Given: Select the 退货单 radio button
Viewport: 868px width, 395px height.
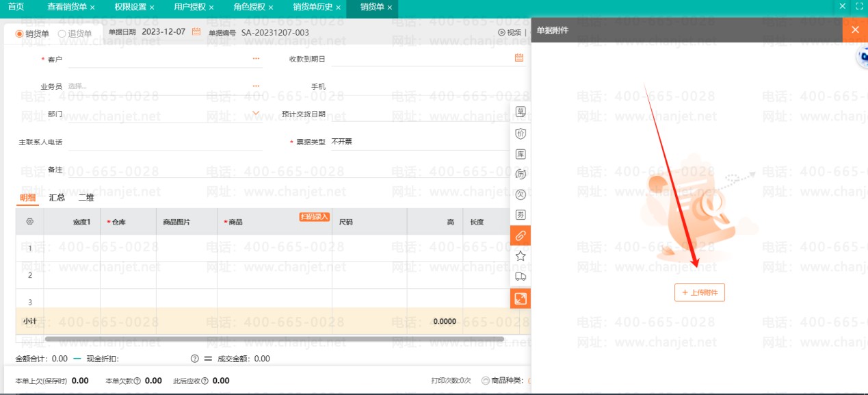Looking at the screenshot, I should click(62, 34).
